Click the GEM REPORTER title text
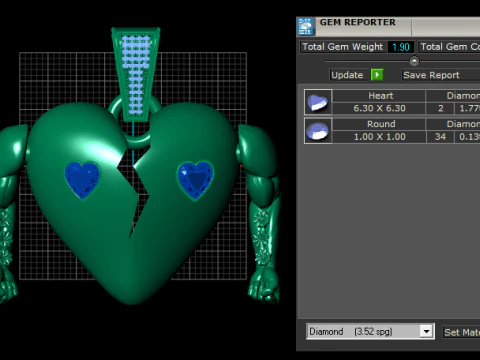 click(x=358, y=22)
